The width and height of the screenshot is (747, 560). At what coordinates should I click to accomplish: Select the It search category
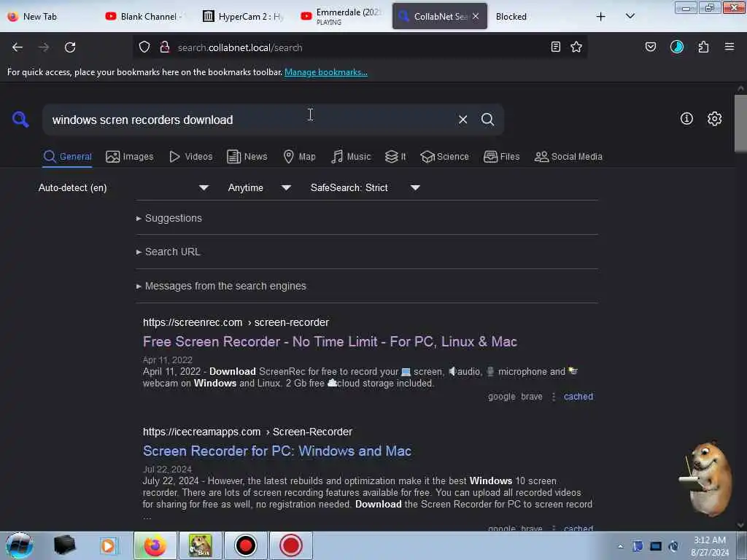(x=395, y=157)
